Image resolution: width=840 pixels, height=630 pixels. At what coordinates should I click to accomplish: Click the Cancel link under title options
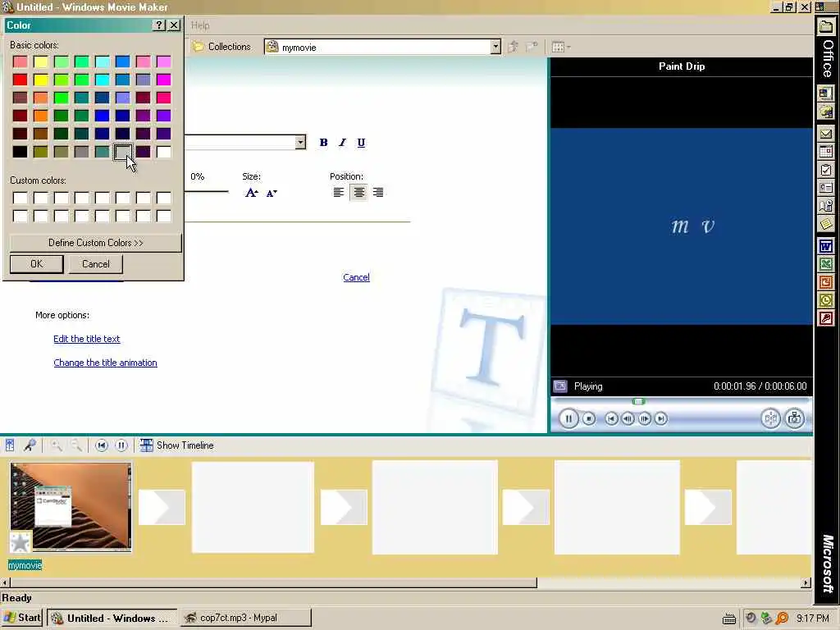click(356, 277)
